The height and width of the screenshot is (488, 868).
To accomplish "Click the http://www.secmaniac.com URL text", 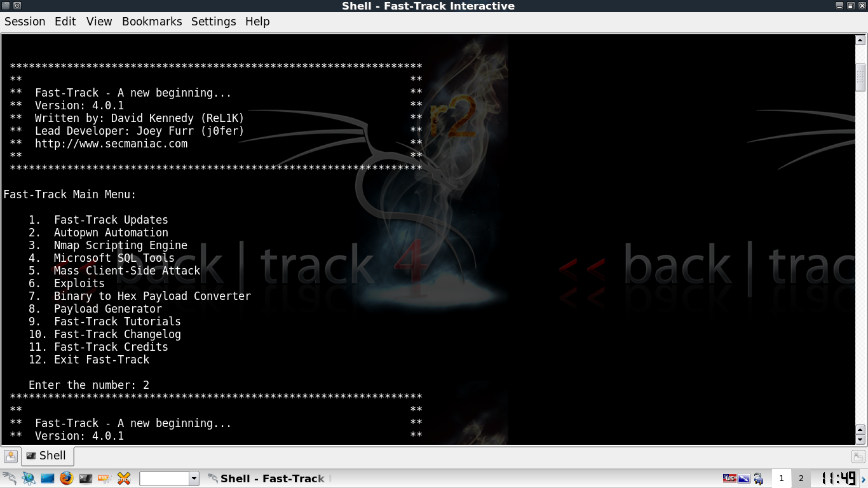I will [x=111, y=144].
